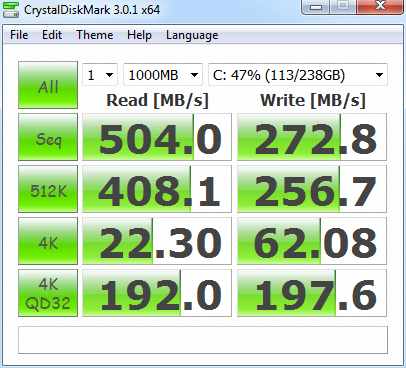Click the empty comment field at bottom
Viewport: 406px width, 368px height.
(x=203, y=340)
